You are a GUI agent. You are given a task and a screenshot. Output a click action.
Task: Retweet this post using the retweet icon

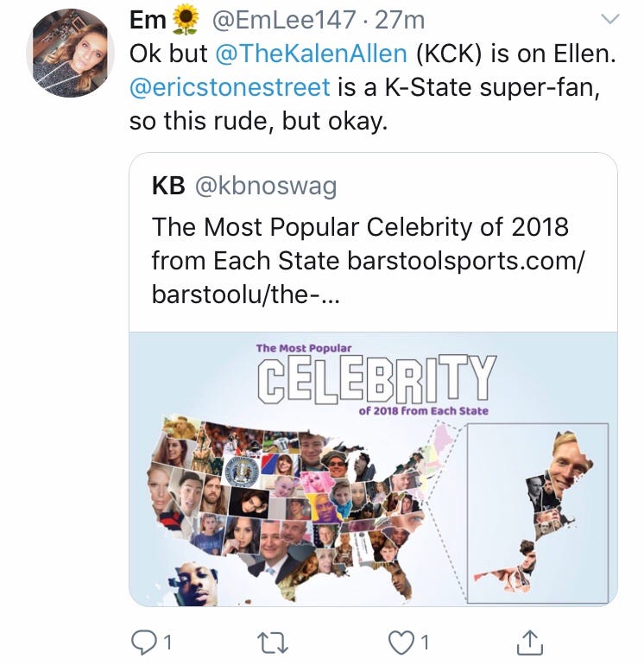coord(275,641)
